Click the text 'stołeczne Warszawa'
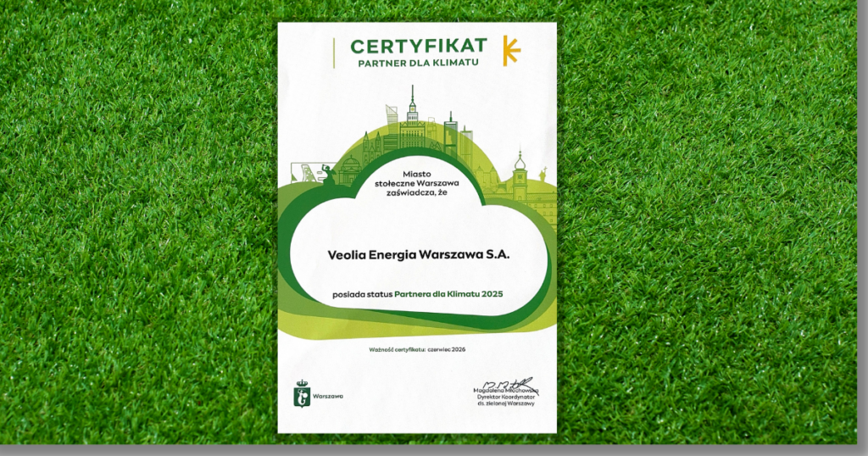 click(417, 183)
